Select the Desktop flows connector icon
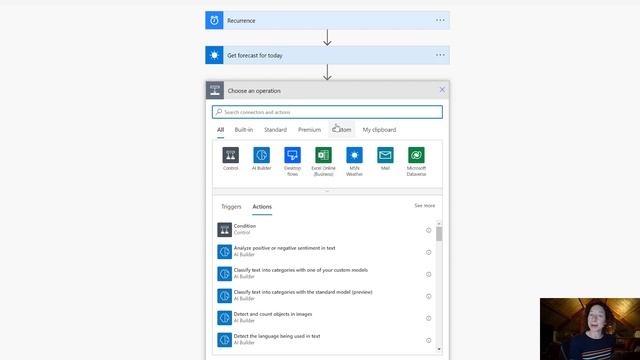This screenshot has height=360, width=640. click(x=292, y=155)
